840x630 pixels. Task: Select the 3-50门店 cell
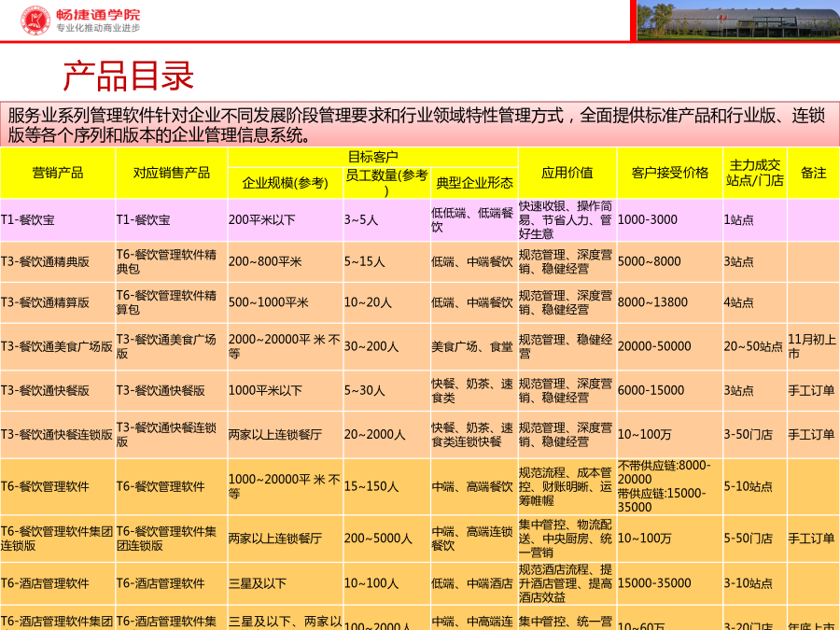click(x=755, y=434)
